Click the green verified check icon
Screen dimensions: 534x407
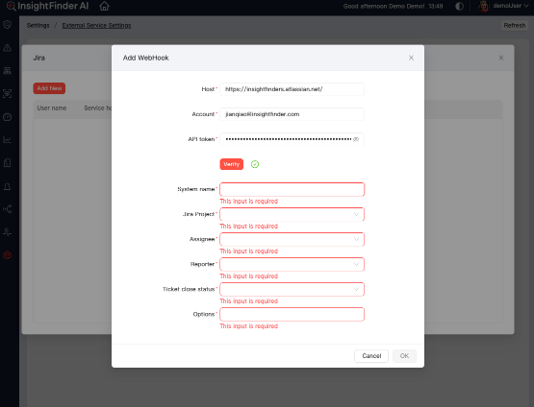tap(255, 164)
